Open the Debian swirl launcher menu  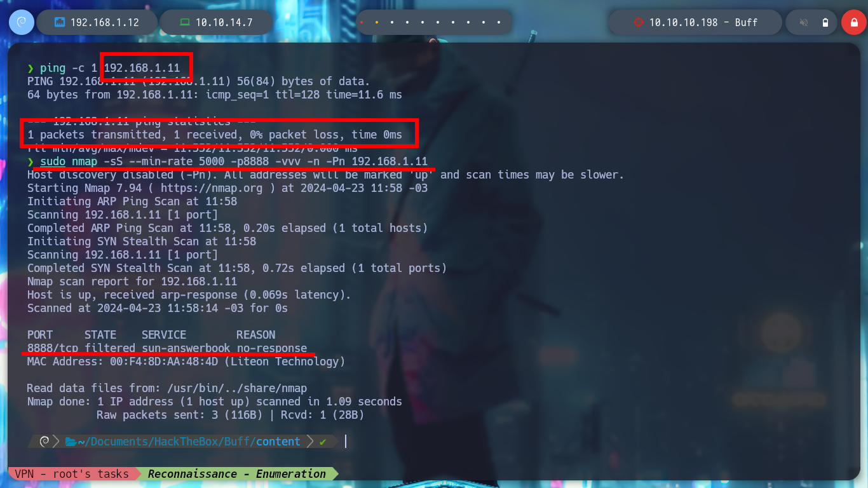click(21, 22)
